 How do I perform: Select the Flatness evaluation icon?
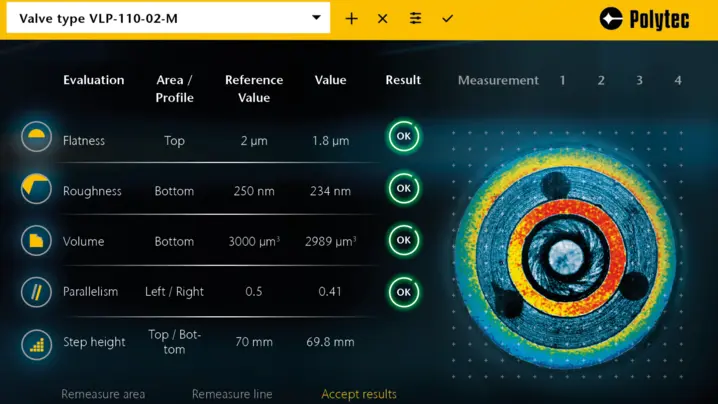point(37,137)
